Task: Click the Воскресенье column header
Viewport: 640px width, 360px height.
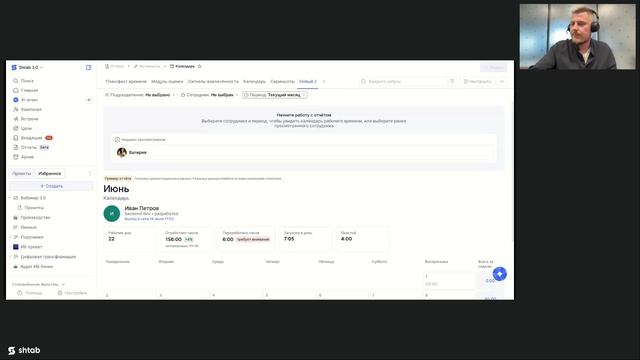Action: coord(436,262)
